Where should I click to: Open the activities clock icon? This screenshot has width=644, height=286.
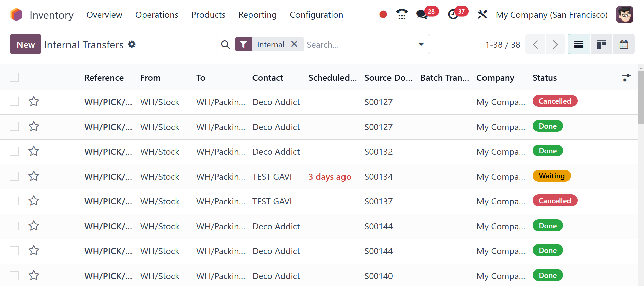453,15
